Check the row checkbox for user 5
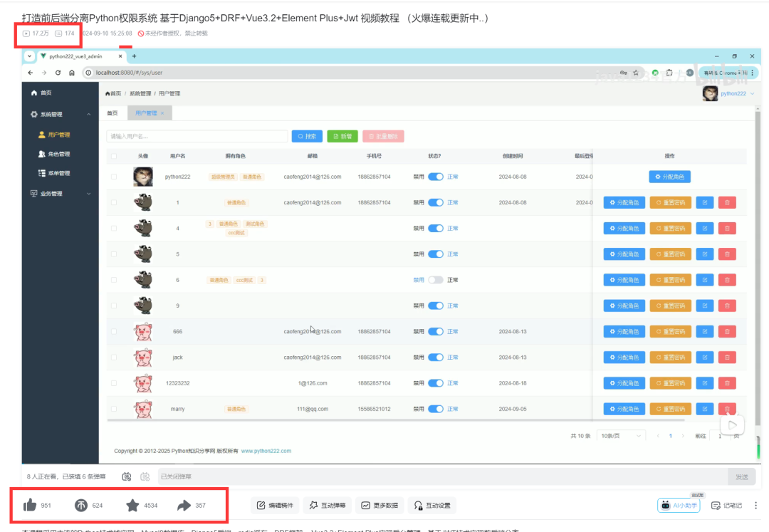769x532 pixels. (x=114, y=254)
